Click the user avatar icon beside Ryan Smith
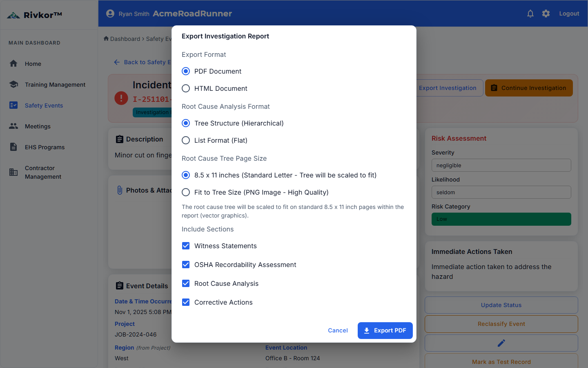Image resolution: width=588 pixels, height=368 pixels. click(x=110, y=13)
